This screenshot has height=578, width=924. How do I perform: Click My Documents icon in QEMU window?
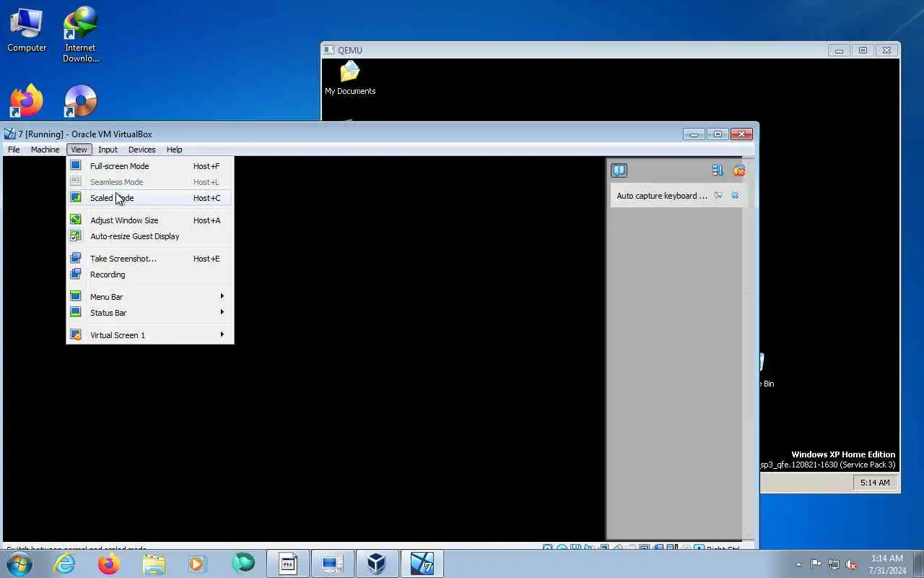350,77
